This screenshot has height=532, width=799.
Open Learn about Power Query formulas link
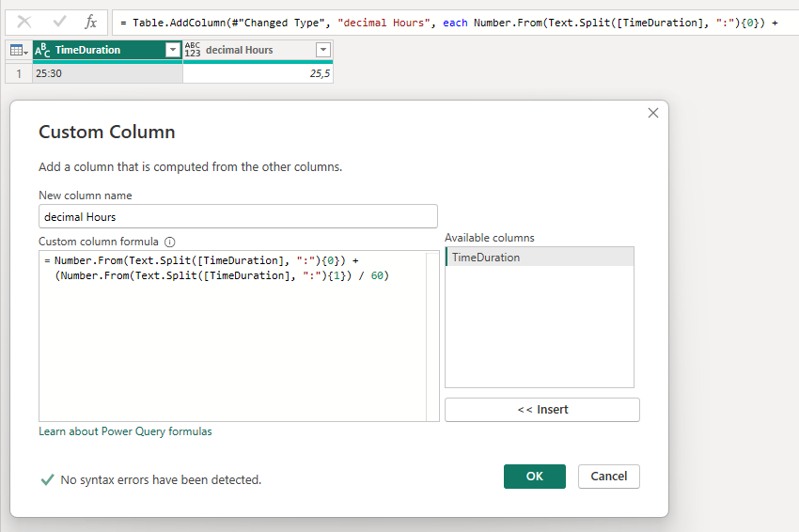(125, 431)
